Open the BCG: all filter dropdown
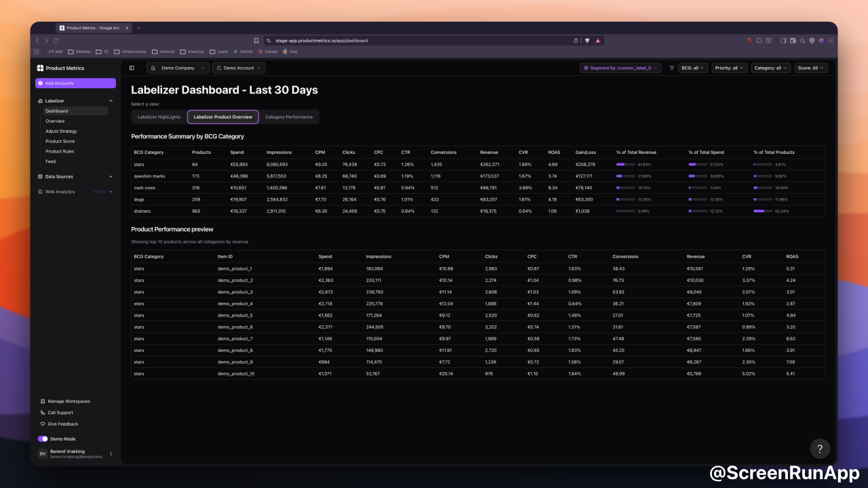 [692, 68]
